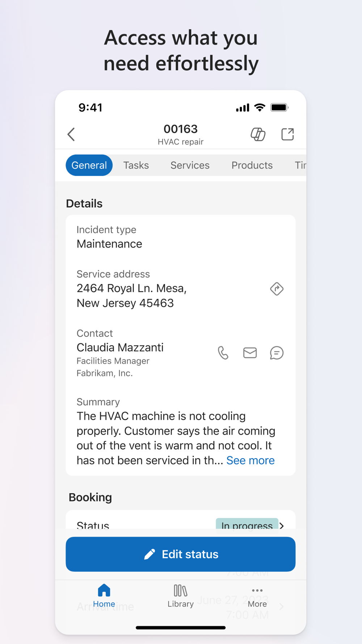Switch to the Products tab
The height and width of the screenshot is (644, 362).
pyautogui.click(x=252, y=165)
